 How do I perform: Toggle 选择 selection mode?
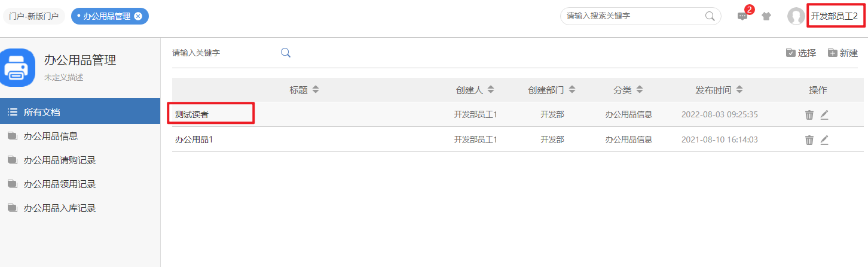[x=801, y=53]
